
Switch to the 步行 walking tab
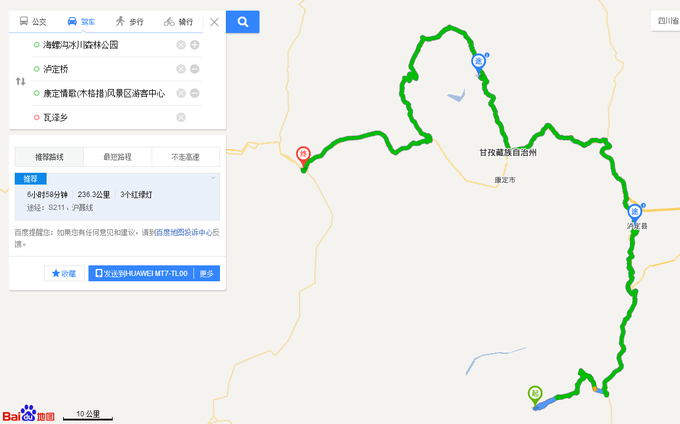[129, 21]
